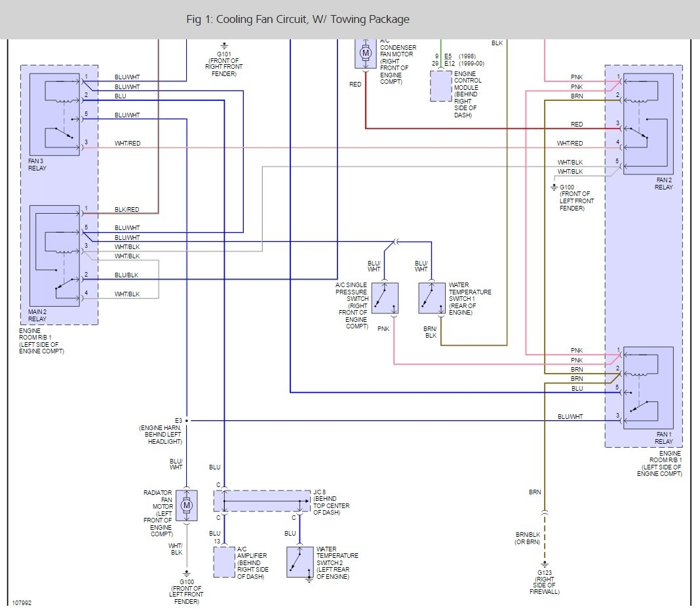This screenshot has height=611, width=700.
Task: Click the RED label below condenser fan motor
Action: (355, 84)
